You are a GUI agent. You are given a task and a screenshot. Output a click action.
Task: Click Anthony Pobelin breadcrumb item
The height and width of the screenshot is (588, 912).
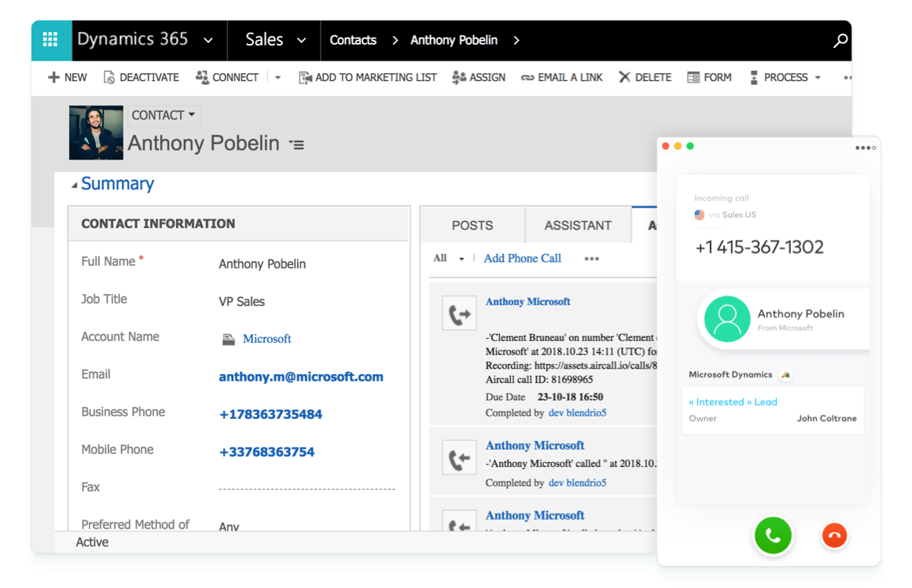[x=454, y=40]
